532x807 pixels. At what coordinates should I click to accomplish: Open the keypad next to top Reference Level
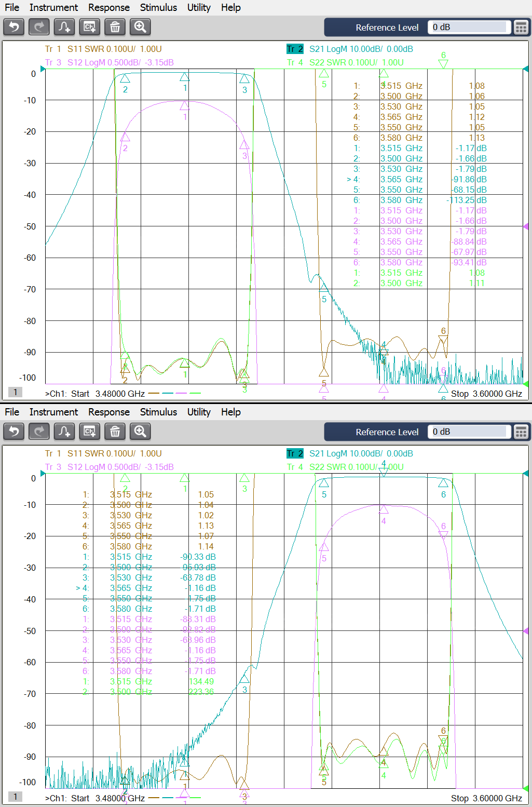click(521, 28)
